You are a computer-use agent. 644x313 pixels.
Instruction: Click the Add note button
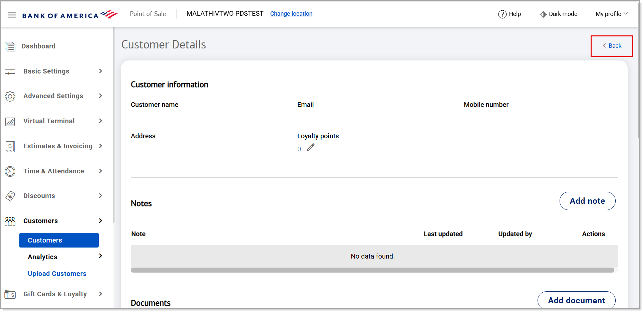click(587, 201)
